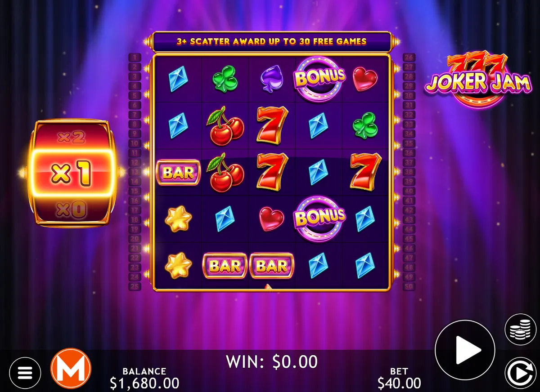Click the lower BONUS scatter symbol
This screenshot has width=540, height=392.
319,218
